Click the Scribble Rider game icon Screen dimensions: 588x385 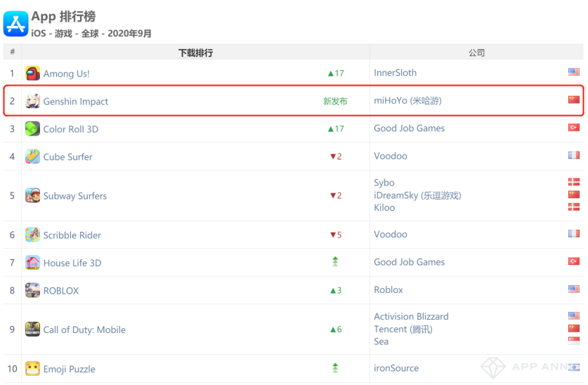(32, 235)
